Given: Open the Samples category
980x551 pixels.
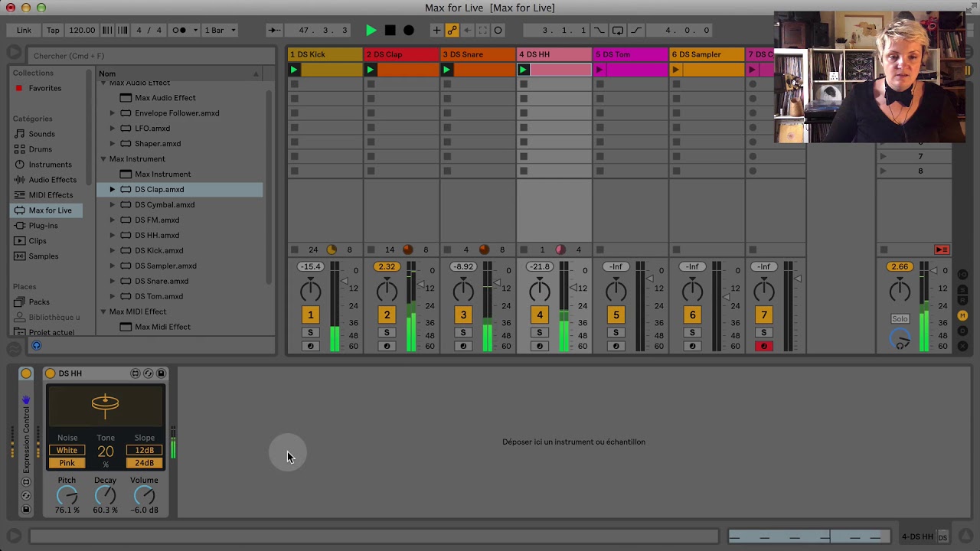Looking at the screenshot, I should 44,256.
